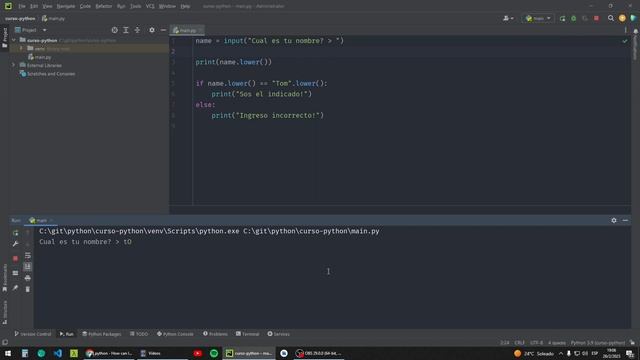Screen dimensions: 640x360
Task: Open Project panel gear options
Action: coord(152,30)
